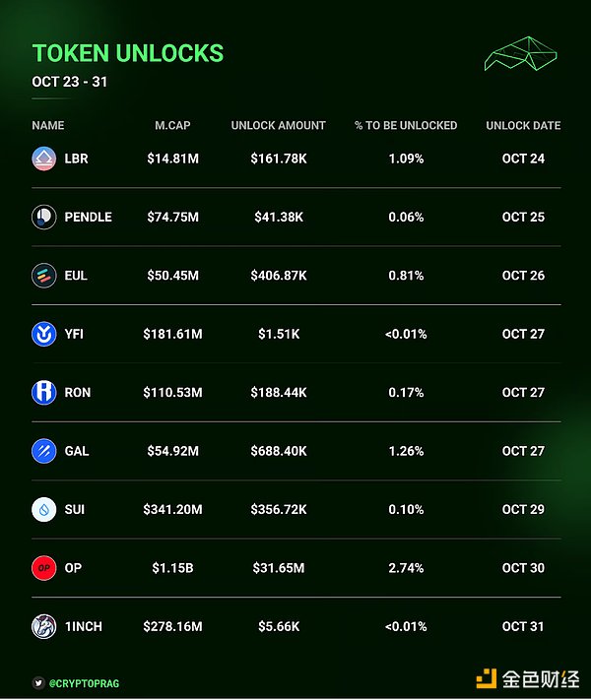The width and height of the screenshot is (591, 700).
Task: Click the UNLOCK AMOUNT column header
Action: pyautogui.click(x=278, y=126)
